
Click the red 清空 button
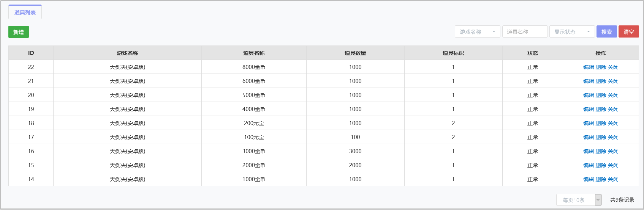coord(629,31)
